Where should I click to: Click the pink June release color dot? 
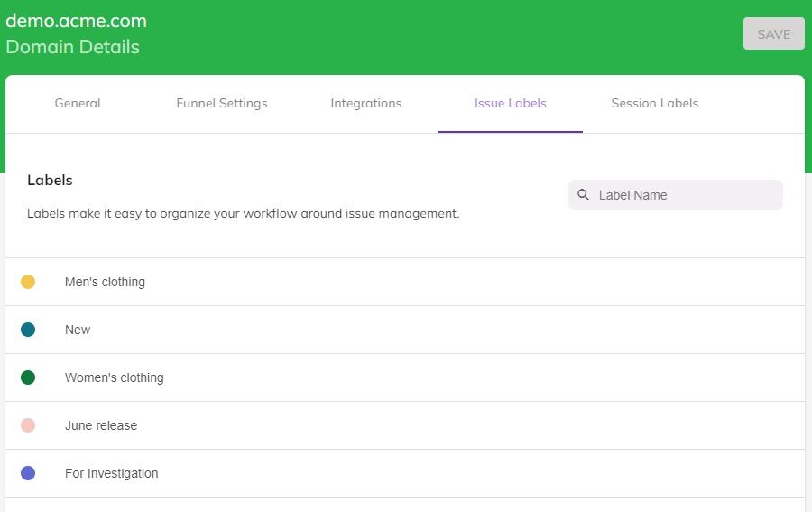(28, 425)
